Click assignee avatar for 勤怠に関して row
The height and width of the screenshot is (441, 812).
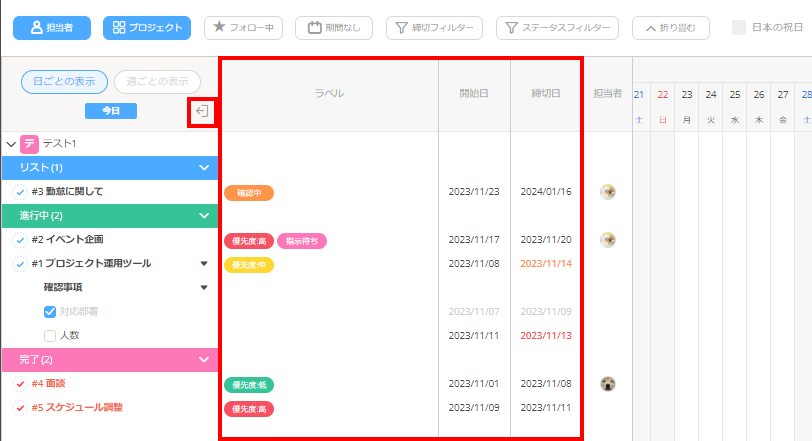click(x=607, y=192)
